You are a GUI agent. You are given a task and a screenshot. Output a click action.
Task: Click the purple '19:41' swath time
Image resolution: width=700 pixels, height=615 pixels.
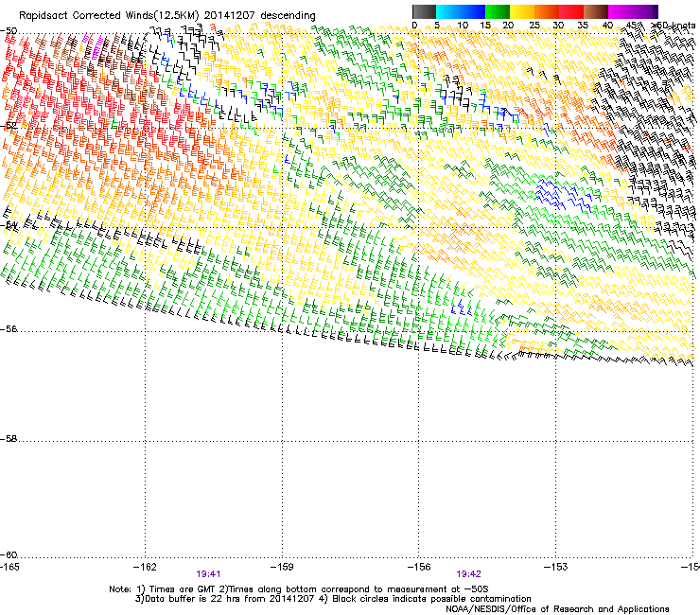pos(208,574)
